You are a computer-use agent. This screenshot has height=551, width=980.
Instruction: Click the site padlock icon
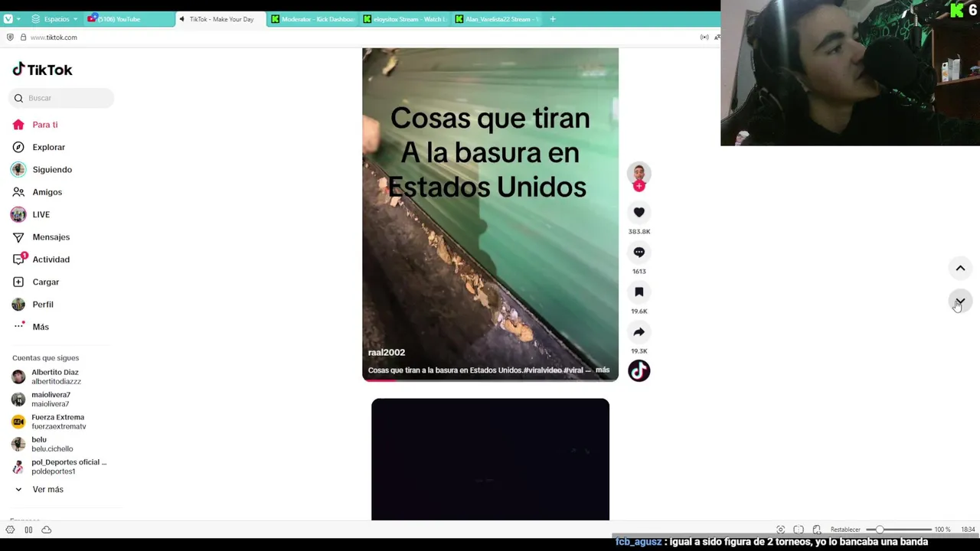23,37
